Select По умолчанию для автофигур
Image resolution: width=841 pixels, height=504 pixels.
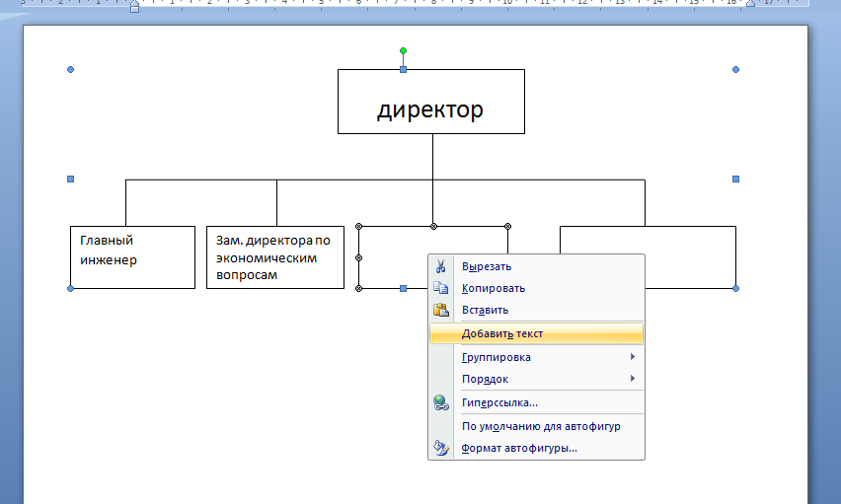click(x=536, y=426)
